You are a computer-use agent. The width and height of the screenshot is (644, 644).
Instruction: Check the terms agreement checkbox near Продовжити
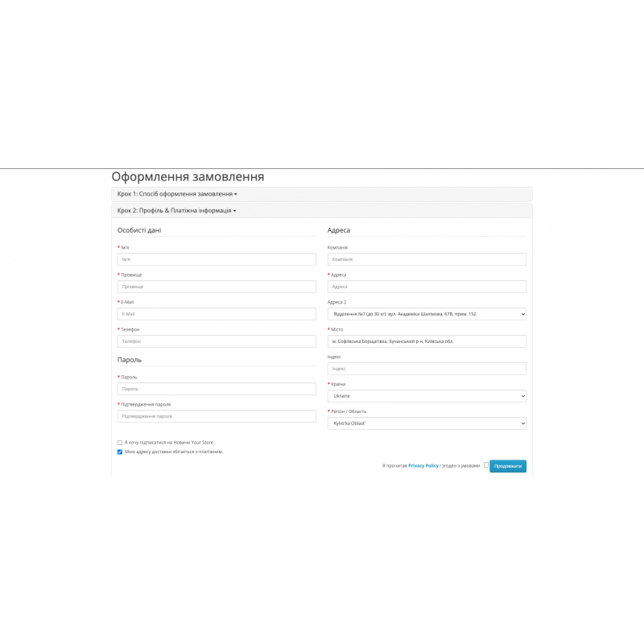[x=485, y=465]
